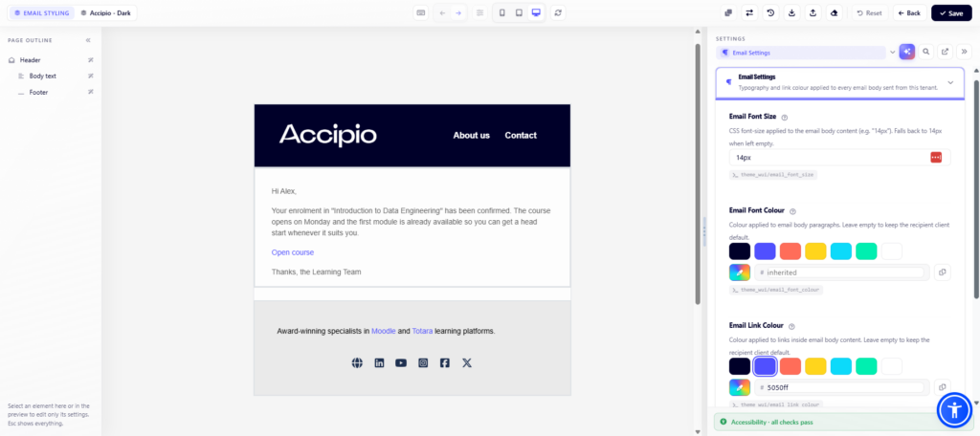
Task: Collapse the Page Outline panel
Action: 88,40
